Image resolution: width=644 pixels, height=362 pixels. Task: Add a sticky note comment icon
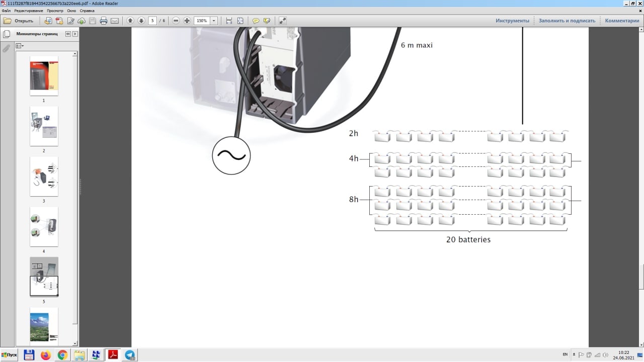(x=256, y=21)
